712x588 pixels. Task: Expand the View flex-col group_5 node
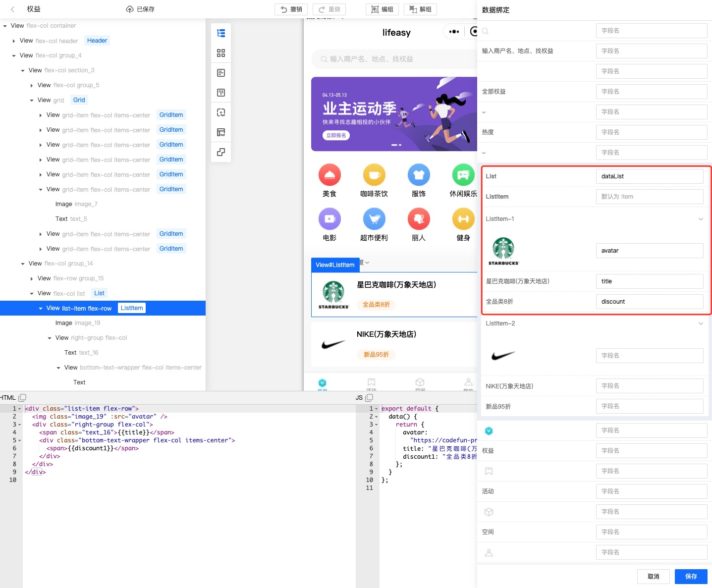point(32,85)
